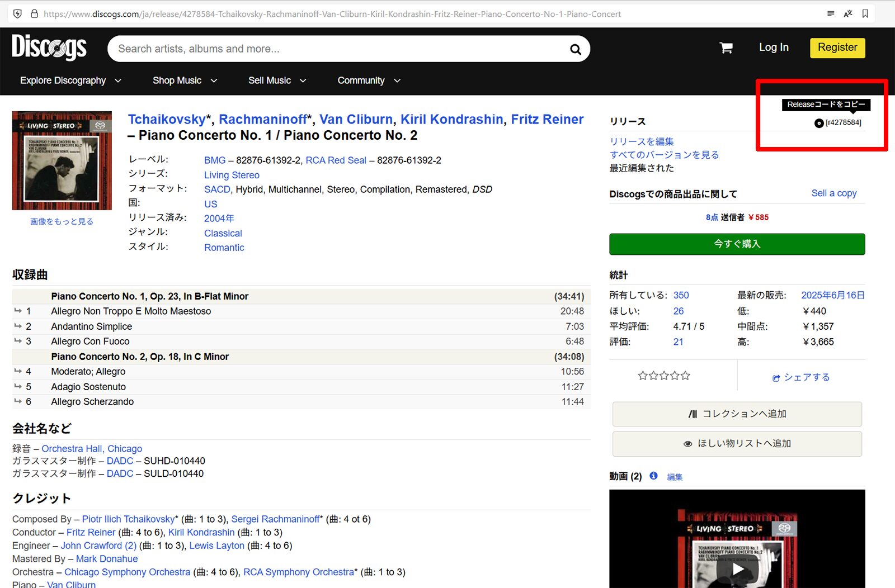The height and width of the screenshot is (588, 895).
Task: Rate the release with five stars
Action: click(686, 376)
